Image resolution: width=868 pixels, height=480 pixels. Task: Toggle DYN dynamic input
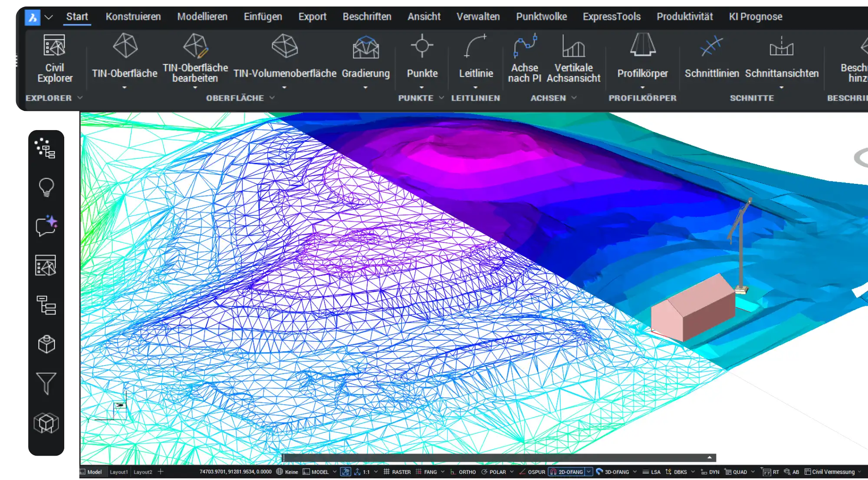(710, 472)
